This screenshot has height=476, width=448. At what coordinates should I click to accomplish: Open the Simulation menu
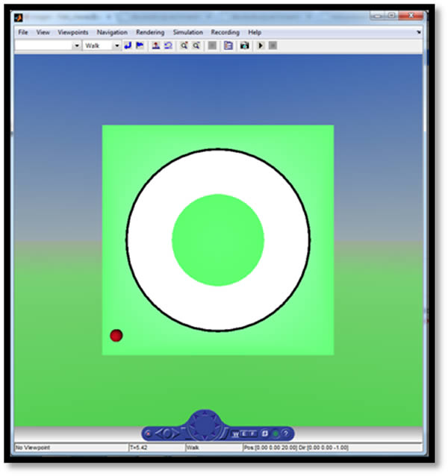(x=187, y=33)
